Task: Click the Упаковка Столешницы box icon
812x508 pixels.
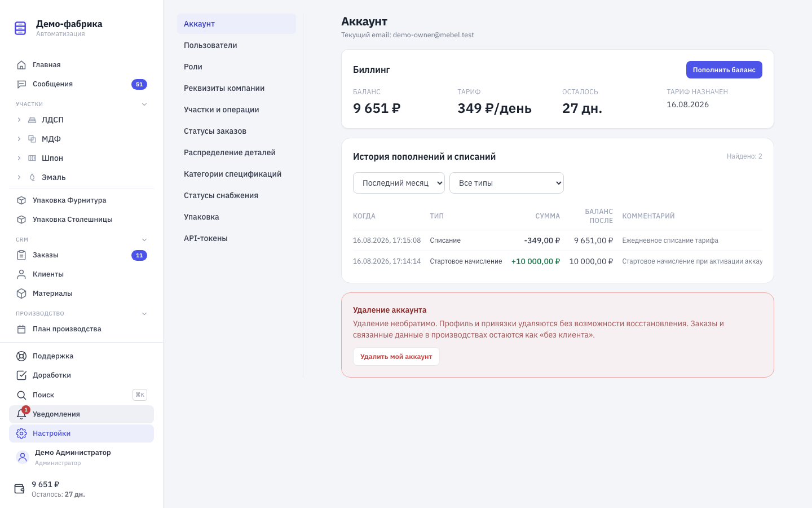Action: (x=21, y=220)
